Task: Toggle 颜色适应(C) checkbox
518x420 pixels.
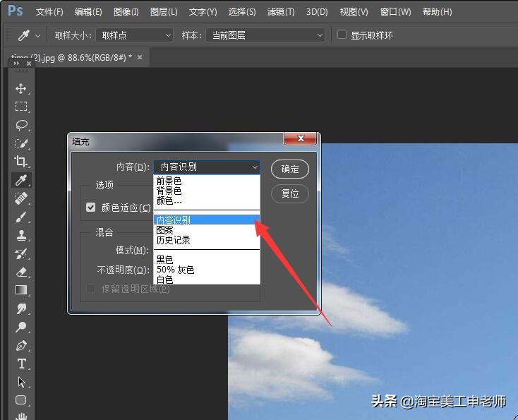Action: [x=90, y=208]
